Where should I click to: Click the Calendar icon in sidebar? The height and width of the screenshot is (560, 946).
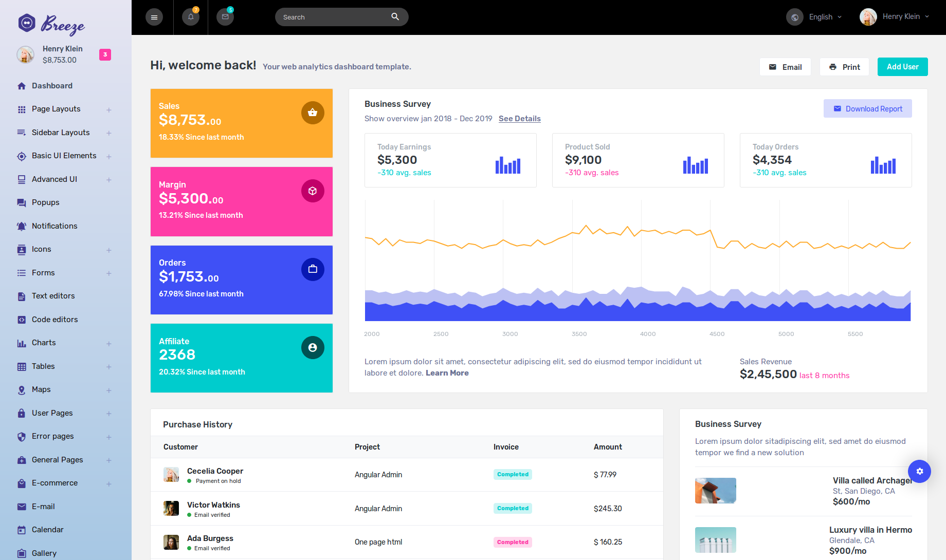22,530
